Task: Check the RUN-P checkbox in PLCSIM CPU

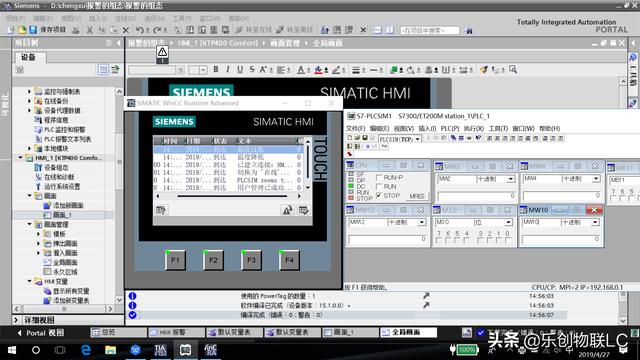Action: pyautogui.click(x=379, y=178)
